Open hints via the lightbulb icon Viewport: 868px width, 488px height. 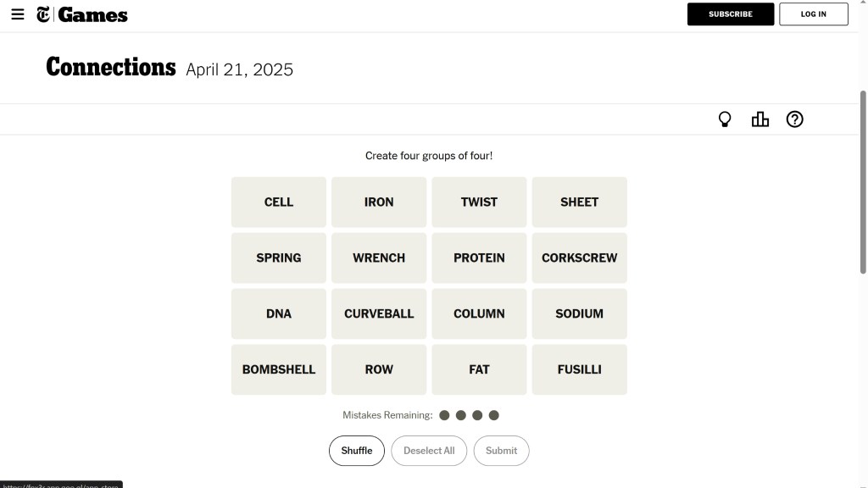coord(725,119)
